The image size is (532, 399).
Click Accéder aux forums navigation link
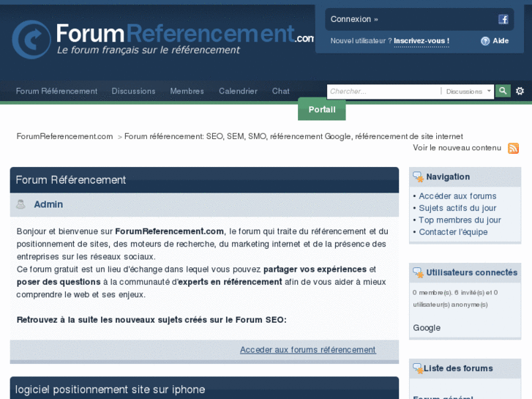(457, 196)
